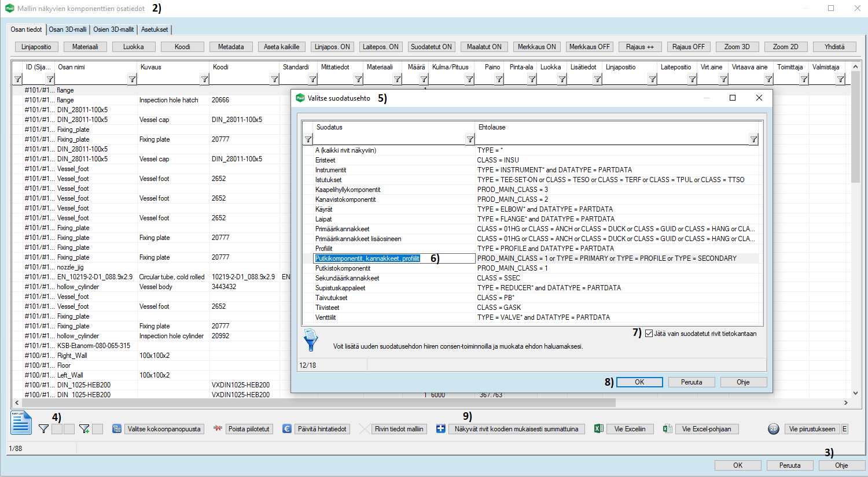Switch to the Osan 3D-malli tab

click(x=68, y=29)
